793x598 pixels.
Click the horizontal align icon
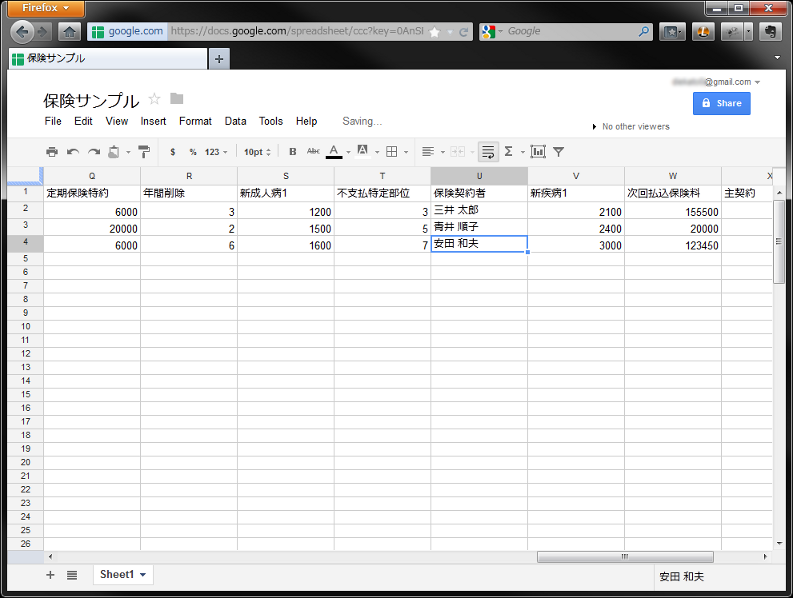click(x=428, y=152)
